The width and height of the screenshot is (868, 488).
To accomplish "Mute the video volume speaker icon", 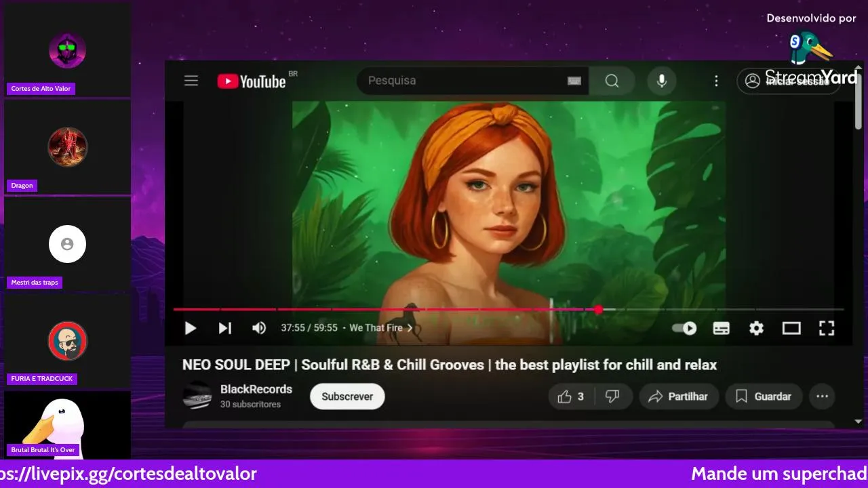I will (x=259, y=328).
